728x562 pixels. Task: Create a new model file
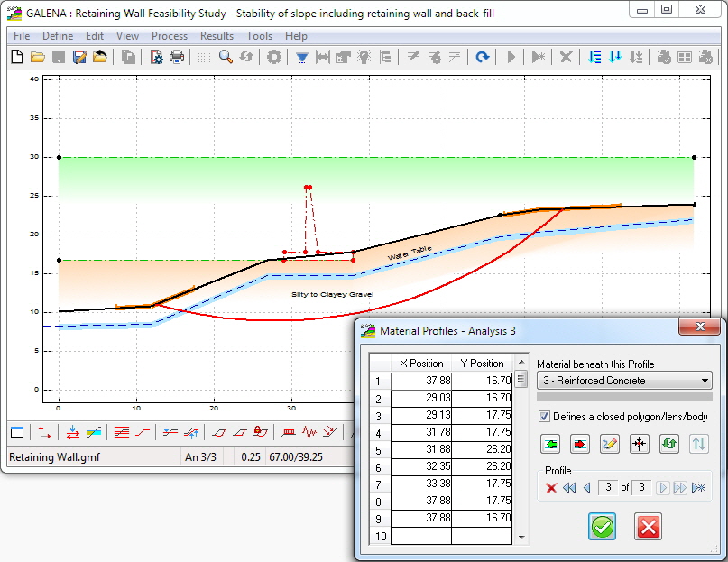coord(15,57)
